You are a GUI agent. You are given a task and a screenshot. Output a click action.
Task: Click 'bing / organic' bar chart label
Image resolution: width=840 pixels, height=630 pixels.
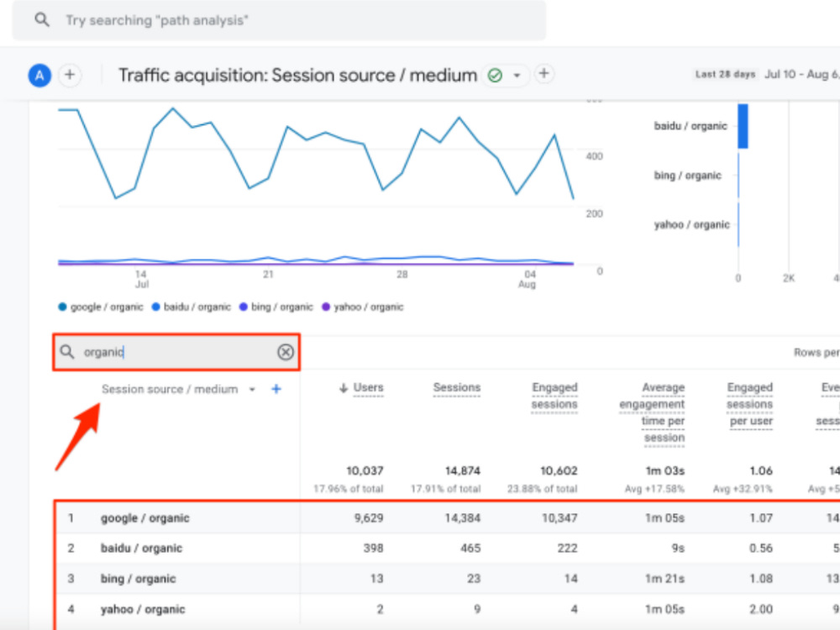[687, 176]
